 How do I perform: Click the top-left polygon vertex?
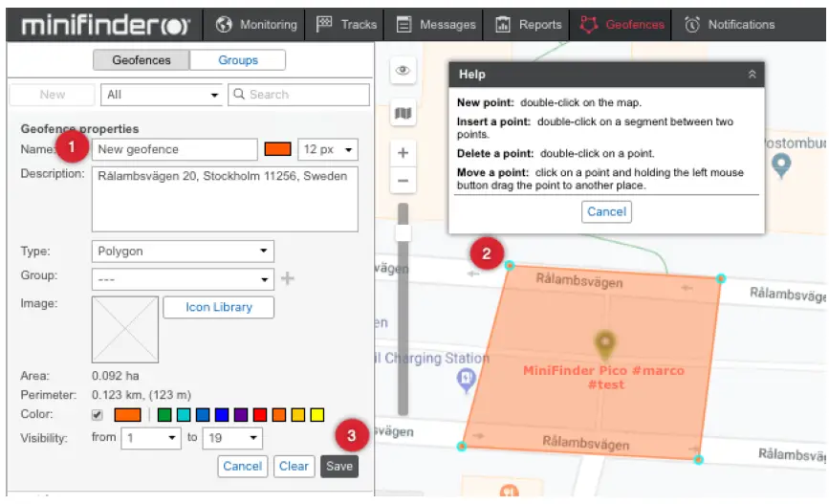509,266
